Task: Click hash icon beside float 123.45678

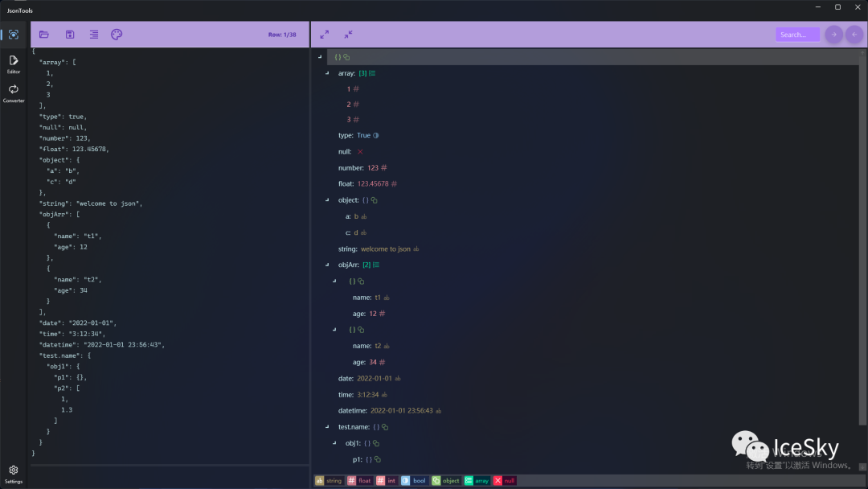Action: tap(394, 184)
